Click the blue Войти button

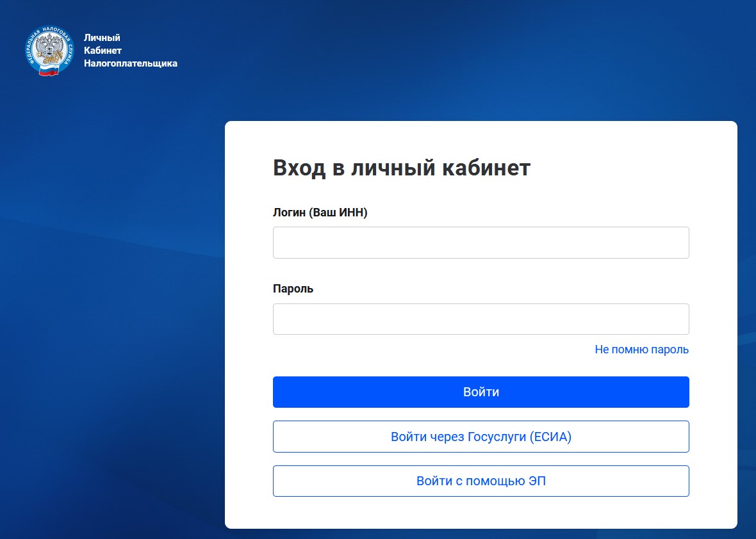click(x=481, y=392)
